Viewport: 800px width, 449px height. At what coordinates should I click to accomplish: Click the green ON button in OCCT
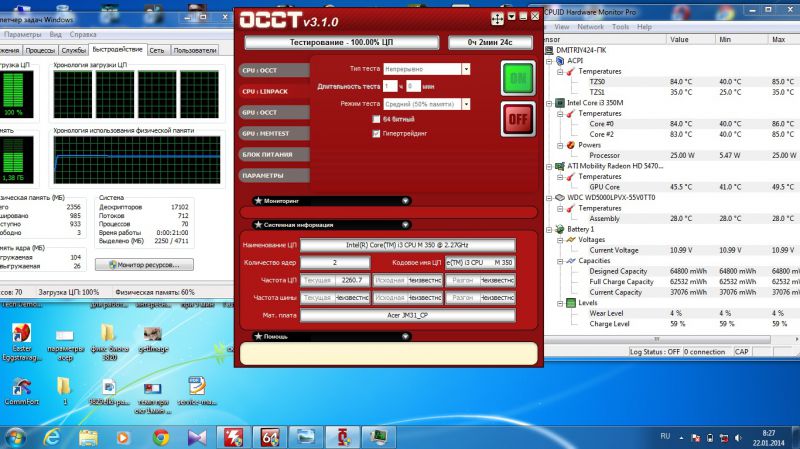[x=518, y=78]
